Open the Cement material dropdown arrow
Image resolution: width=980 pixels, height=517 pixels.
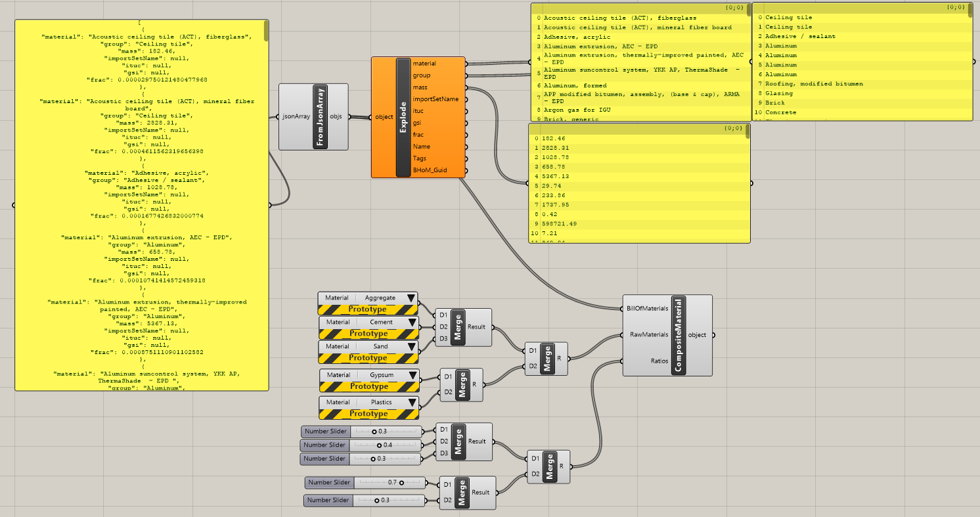pyautogui.click(x=411, y=323)
